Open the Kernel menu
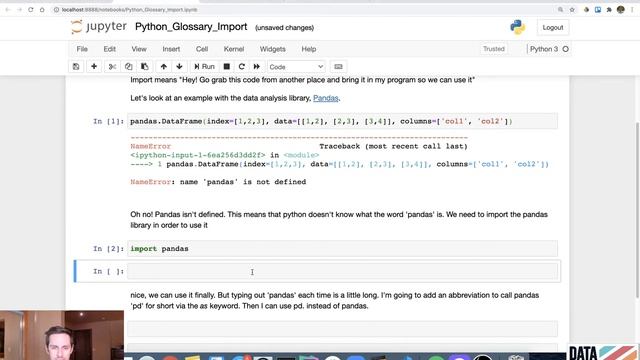 (234, 49)
